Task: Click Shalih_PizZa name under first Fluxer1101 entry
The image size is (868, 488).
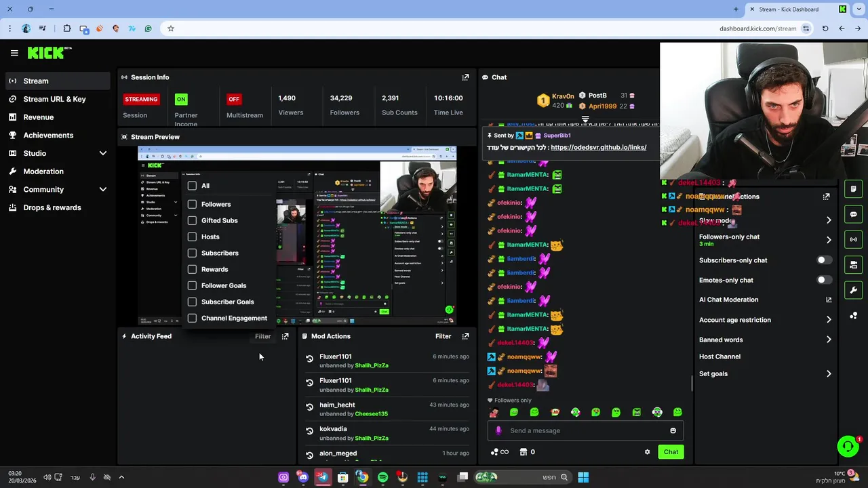Action: 372,365
